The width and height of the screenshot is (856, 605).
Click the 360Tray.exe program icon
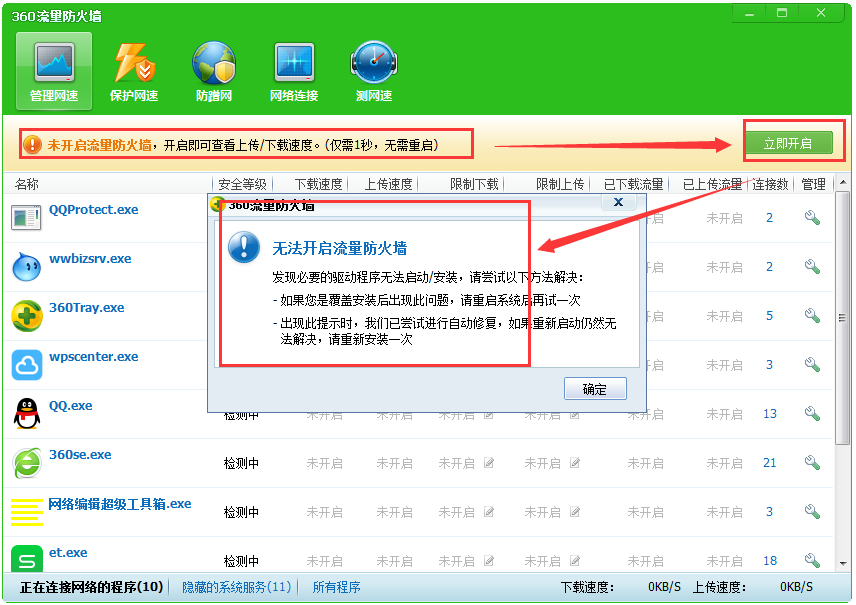pyautogui.click(x=27, y=316)
